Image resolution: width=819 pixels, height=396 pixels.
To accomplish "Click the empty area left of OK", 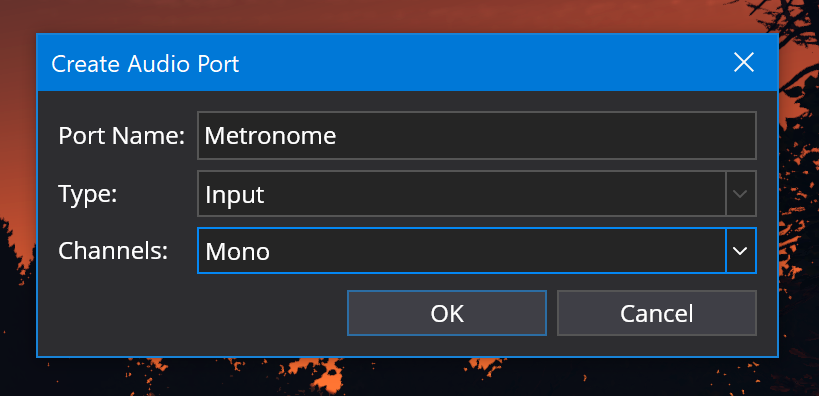I will (192, 313).
